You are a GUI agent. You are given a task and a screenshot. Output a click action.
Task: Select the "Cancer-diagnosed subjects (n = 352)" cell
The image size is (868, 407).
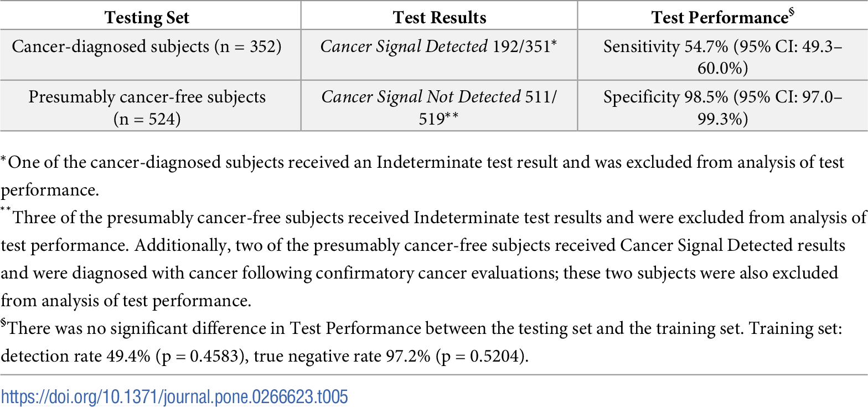tap(147, 47)
